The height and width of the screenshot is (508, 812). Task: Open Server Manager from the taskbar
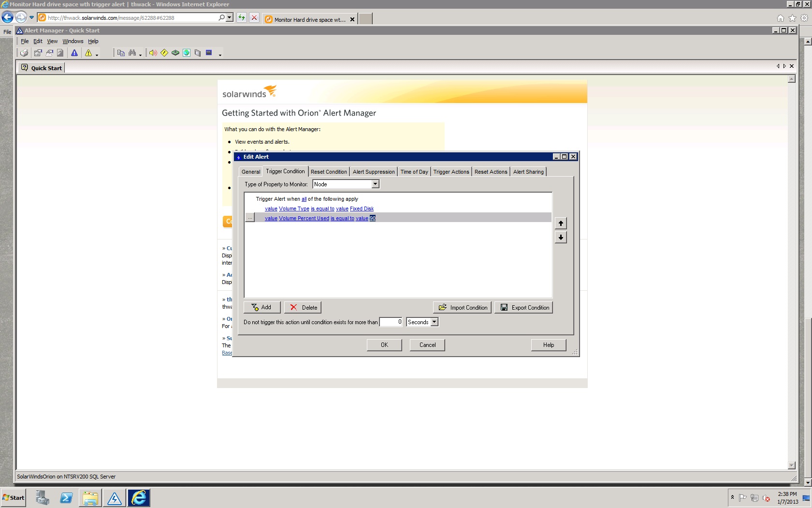43,498
